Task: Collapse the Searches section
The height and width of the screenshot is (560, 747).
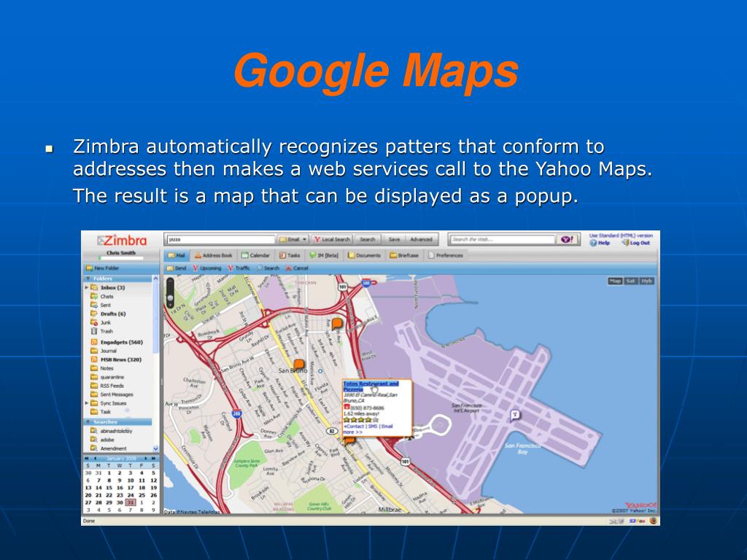Action: tap(88, 422)
